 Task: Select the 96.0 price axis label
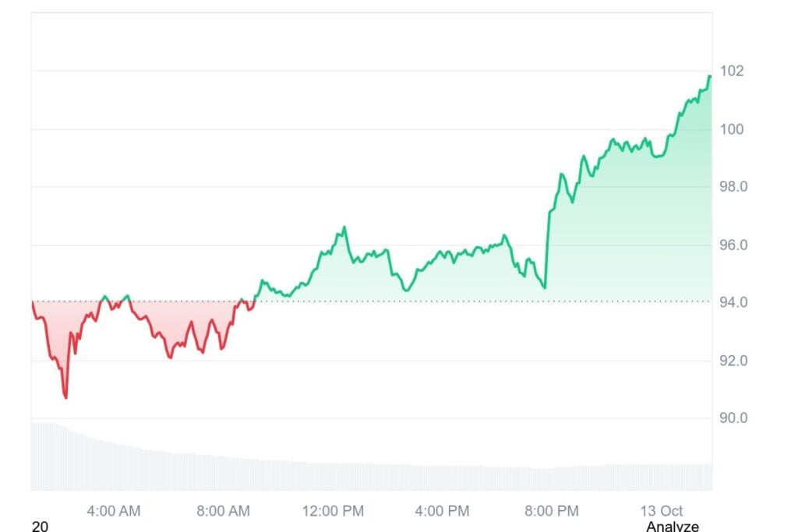[733, 245]
